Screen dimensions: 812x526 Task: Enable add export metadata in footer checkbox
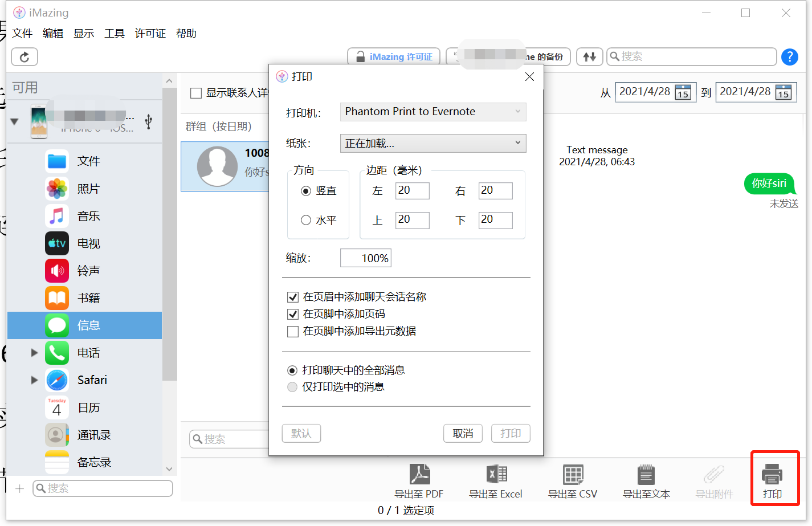(x=293, y=331)
